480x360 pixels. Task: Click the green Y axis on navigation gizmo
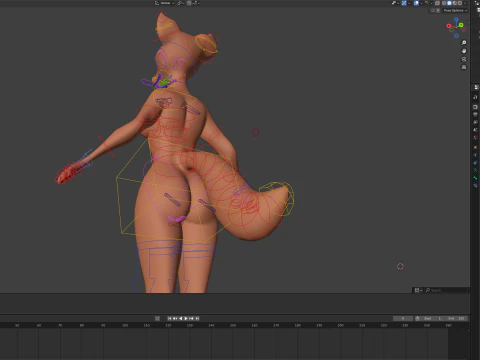tap(461, 25)
